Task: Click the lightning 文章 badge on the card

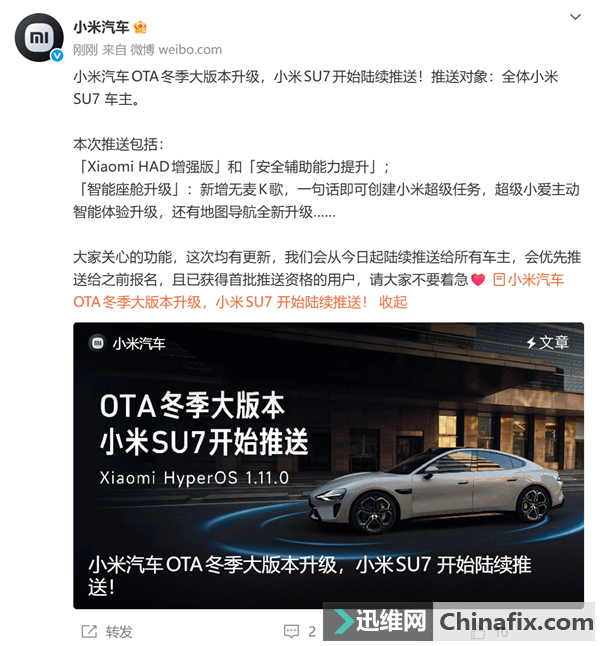Action: click(548, 342)
